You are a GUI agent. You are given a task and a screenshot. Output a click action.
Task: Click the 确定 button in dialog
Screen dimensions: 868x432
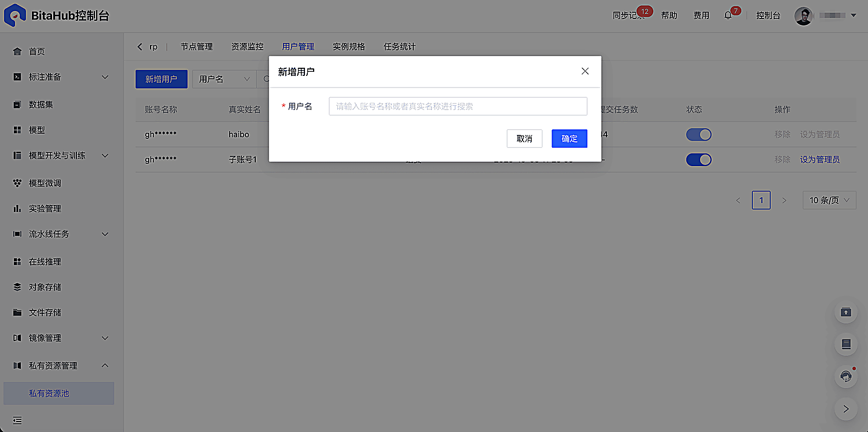569,138
